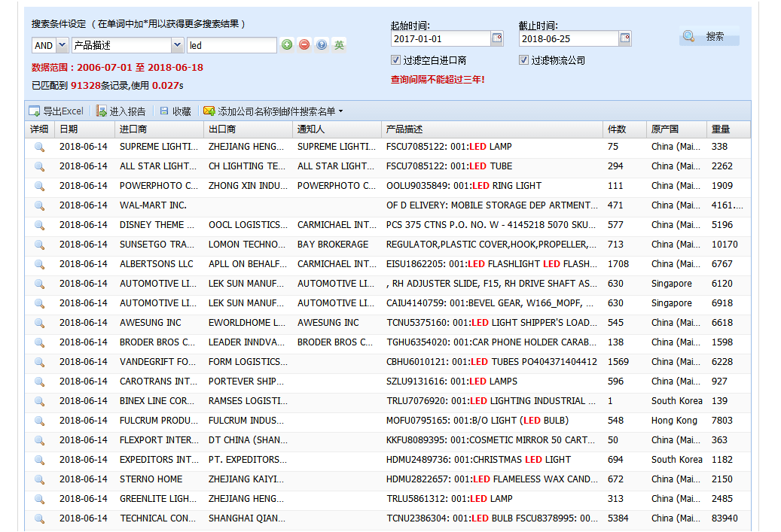Open details icon for CAROTRANS INT... row
Image resolution: width=781 pixels, height=532 pixels.
(39, 382)
